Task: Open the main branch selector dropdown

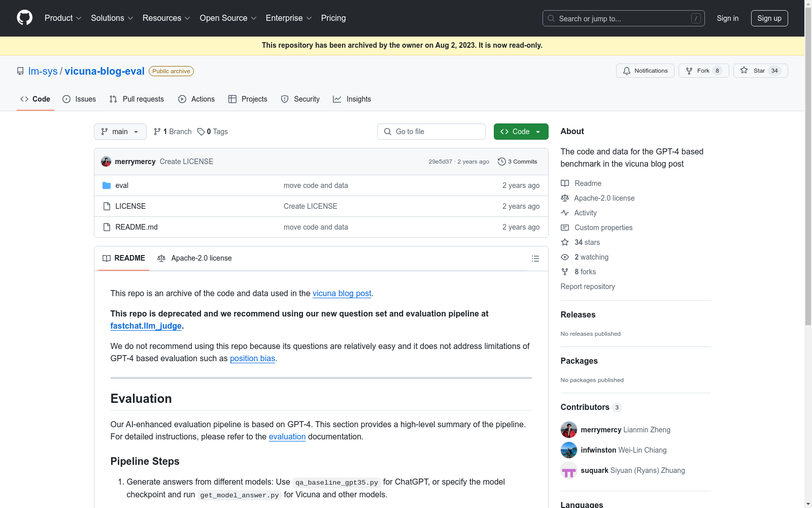Action: pyautogui.click(x=120, y=132)
